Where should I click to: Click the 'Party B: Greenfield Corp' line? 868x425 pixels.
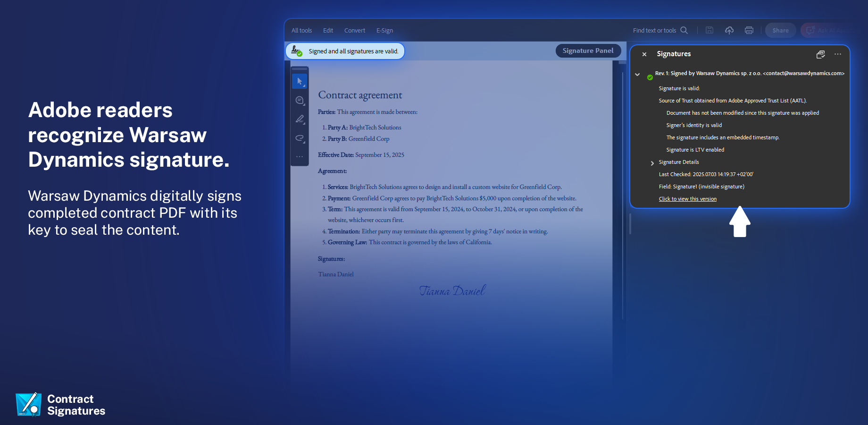point(356,139)
